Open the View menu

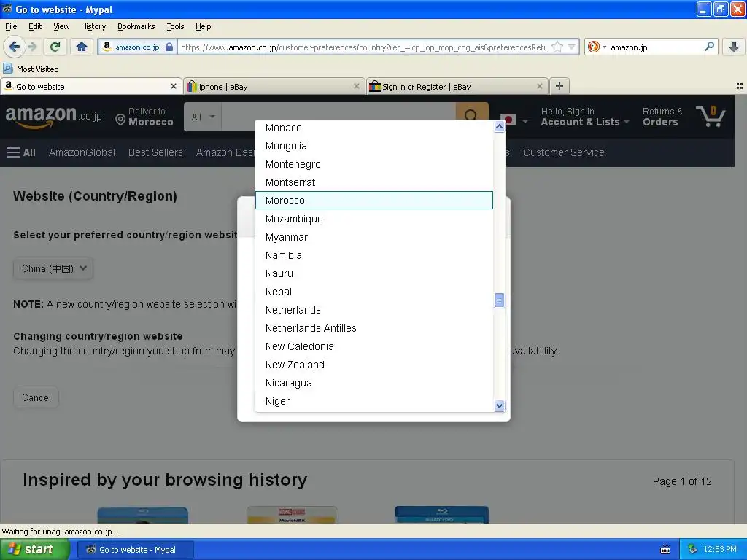(61, 26)
